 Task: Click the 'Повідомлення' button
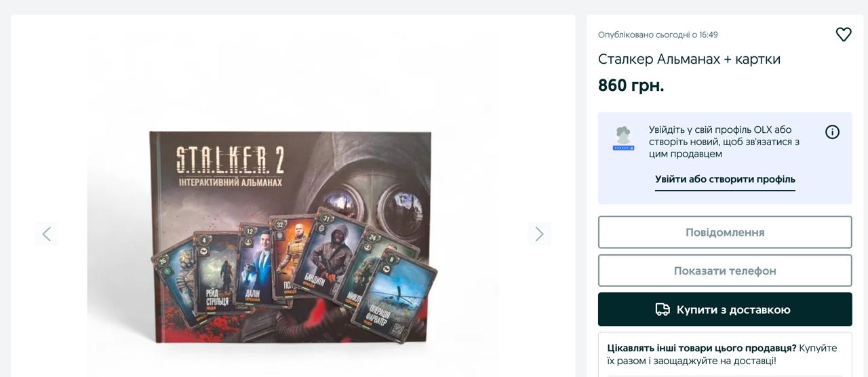tap(725, 233)
